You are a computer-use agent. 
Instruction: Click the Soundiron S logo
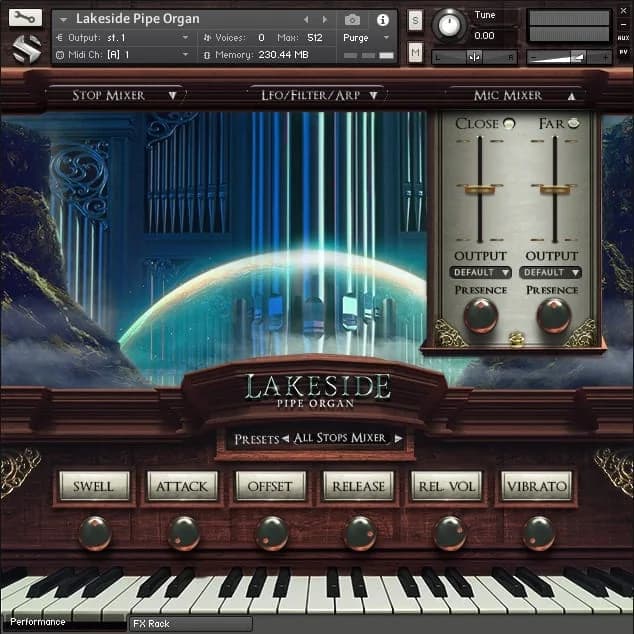pos(26,49)
